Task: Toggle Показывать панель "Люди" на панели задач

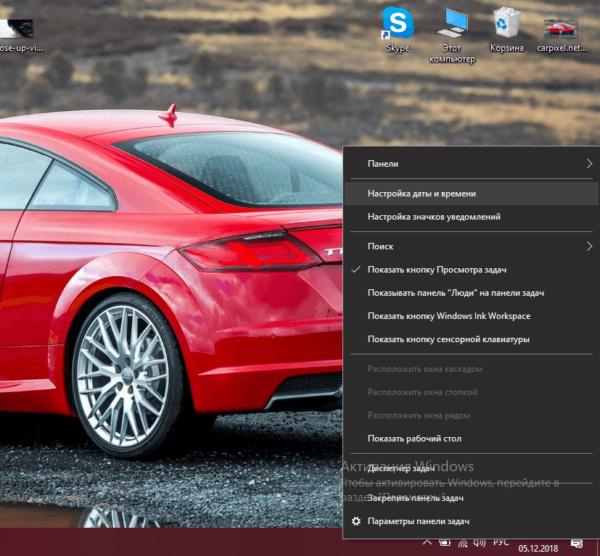Action: point(471,293)
